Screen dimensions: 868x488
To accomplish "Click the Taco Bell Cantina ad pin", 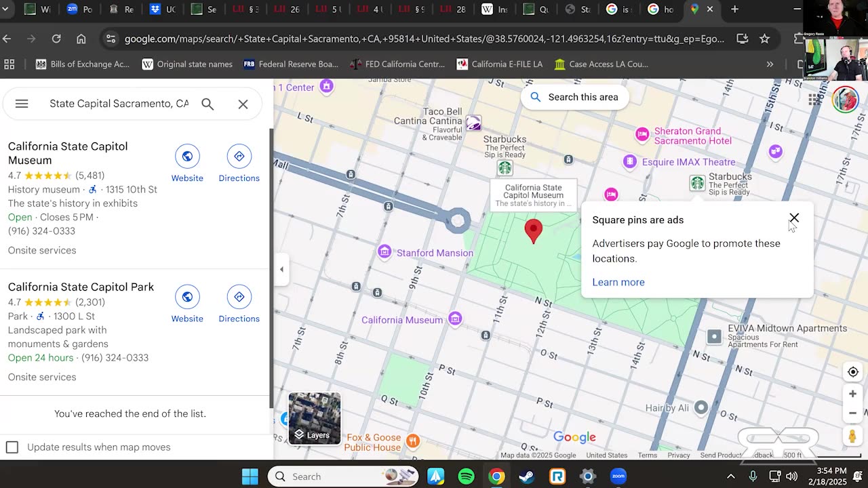I will coord(473,123).
